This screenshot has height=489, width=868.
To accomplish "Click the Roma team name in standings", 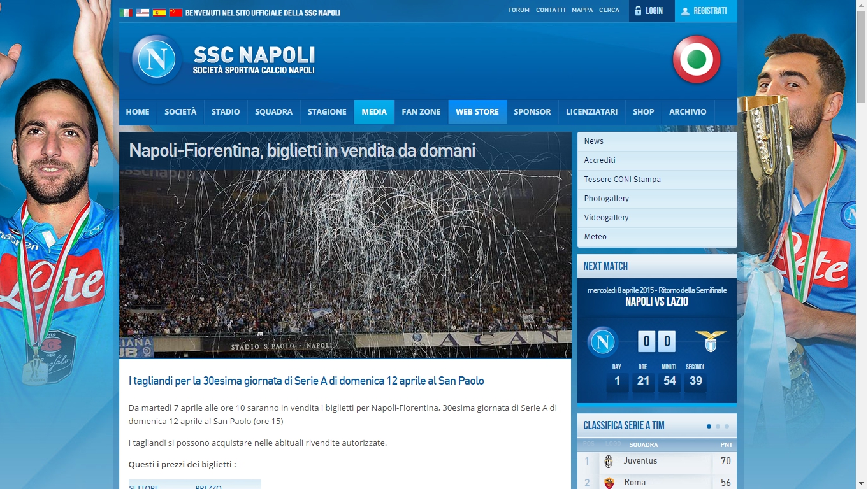I will pyautogui.click(x=635, y=483).
